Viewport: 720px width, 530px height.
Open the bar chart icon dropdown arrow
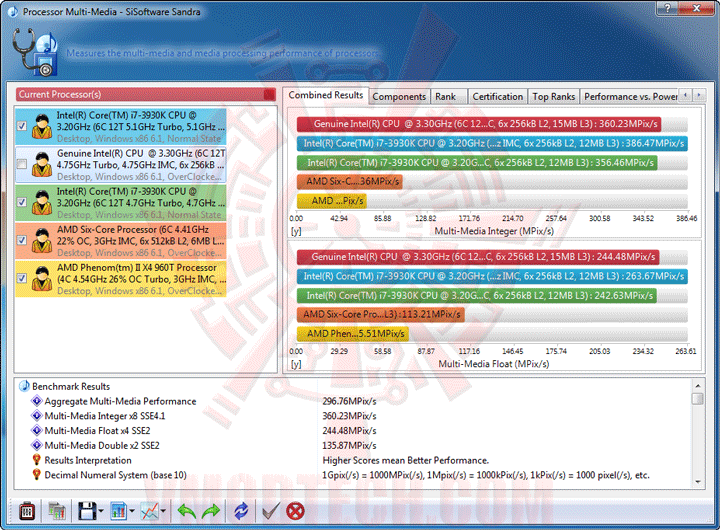(x=132, y=511)
